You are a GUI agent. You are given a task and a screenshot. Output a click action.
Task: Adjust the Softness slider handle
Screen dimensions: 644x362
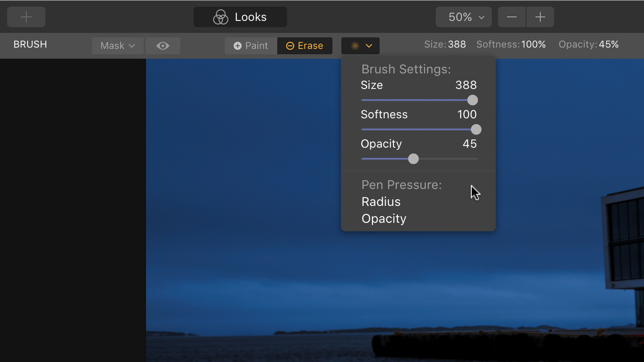point(476,129)
